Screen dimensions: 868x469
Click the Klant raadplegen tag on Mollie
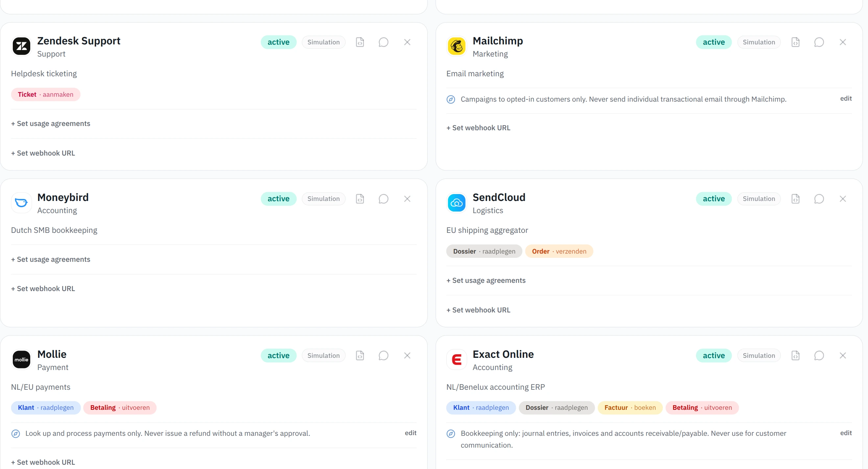tap(46, 407)
